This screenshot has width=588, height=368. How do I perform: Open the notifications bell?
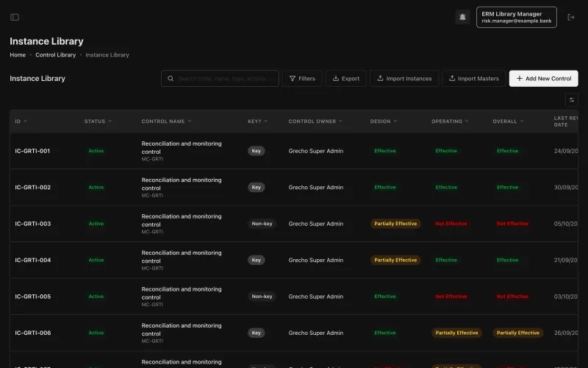point(462,17)
